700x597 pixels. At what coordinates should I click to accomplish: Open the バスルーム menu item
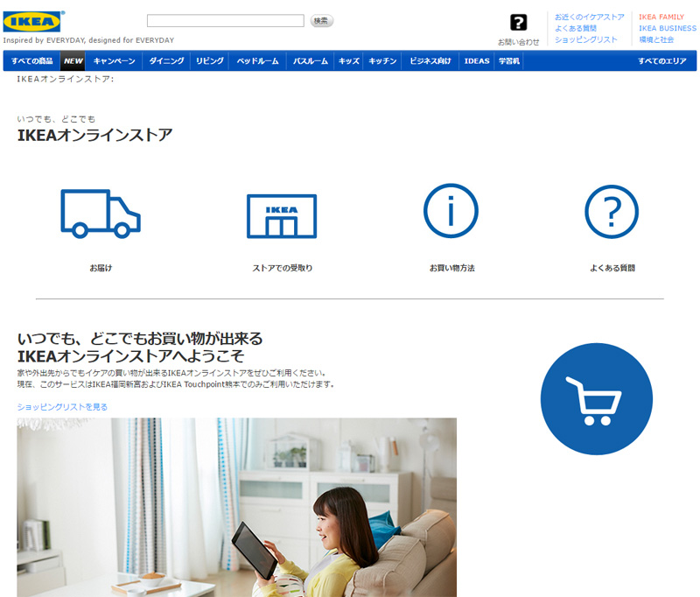[311, 61]
